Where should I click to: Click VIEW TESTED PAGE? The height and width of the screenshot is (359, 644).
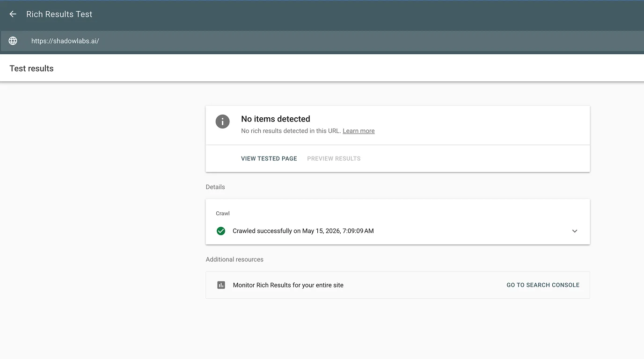coord(269,158)
